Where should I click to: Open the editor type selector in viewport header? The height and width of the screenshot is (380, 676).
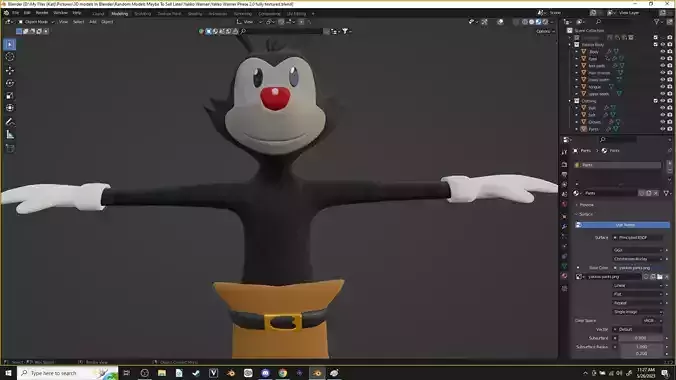(9, 22)
